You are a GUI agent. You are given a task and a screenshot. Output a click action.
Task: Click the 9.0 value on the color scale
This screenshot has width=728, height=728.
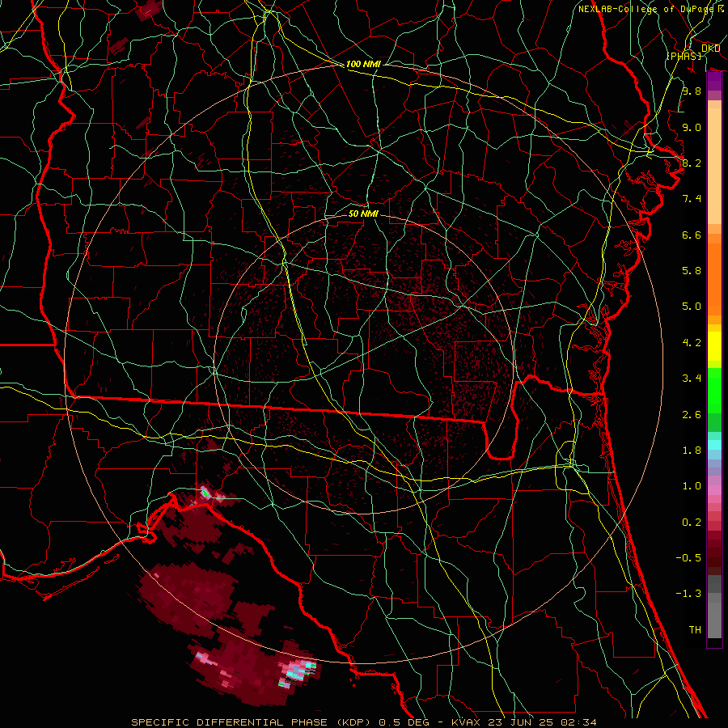tap(692, 127)
